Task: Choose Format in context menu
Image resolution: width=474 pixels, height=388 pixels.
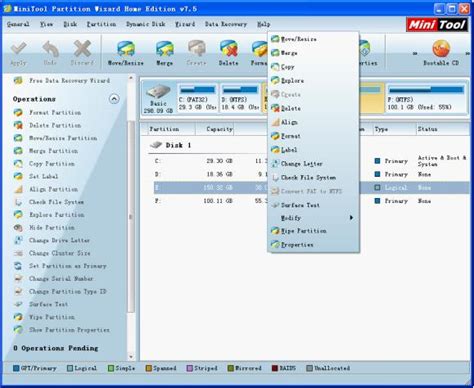Action: pos(313,136)
